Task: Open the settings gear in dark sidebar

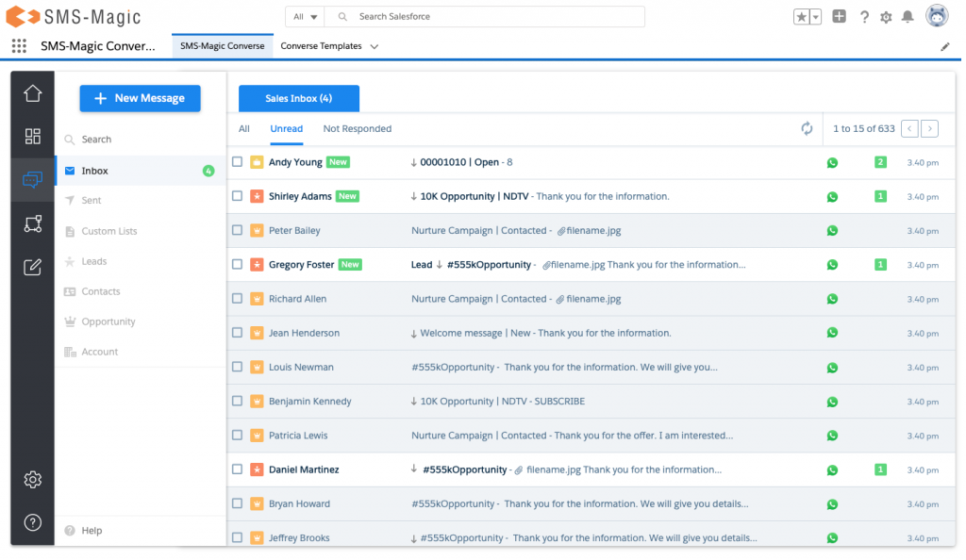Action: pyautogui.click(x=33, y=479)
